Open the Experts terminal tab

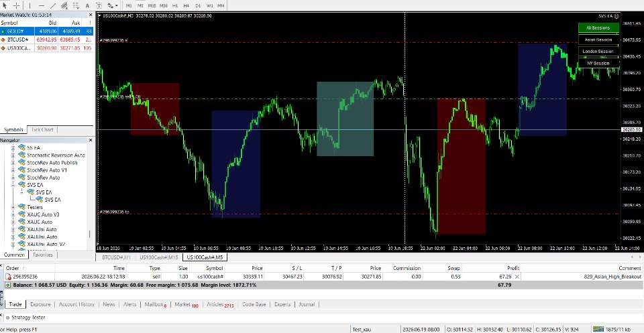click(x=282, y=304)
